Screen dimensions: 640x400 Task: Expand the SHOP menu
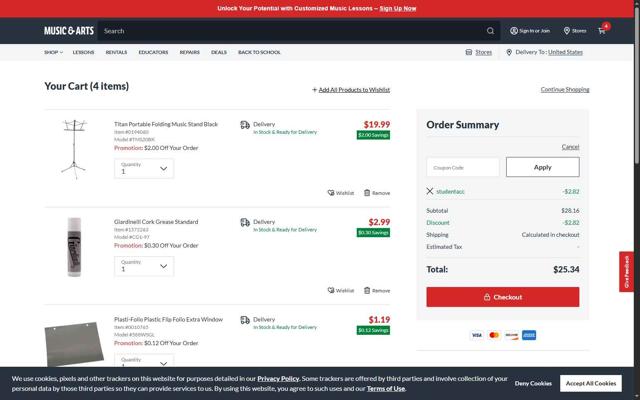tap(53, 52)
